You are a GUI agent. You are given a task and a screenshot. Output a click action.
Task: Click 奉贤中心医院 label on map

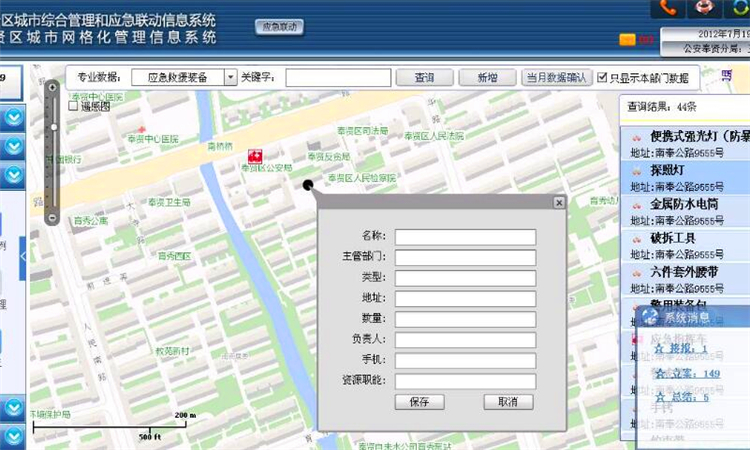(x=153, y=139)
